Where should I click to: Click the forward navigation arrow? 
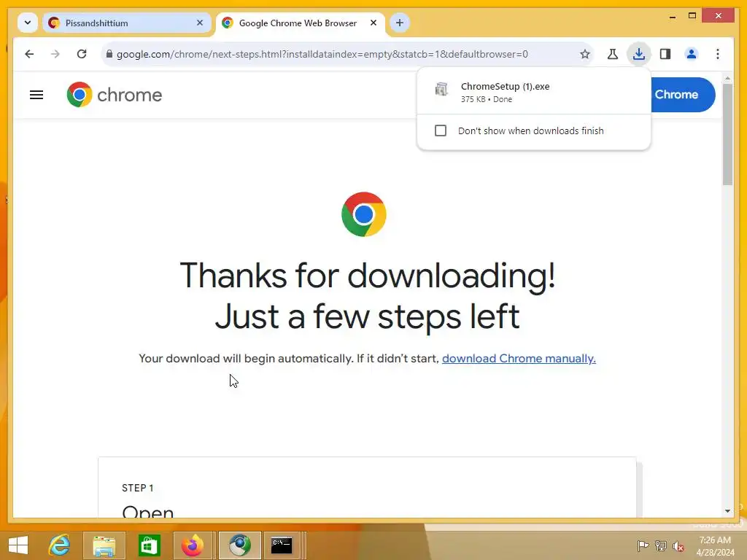point(55,54)
